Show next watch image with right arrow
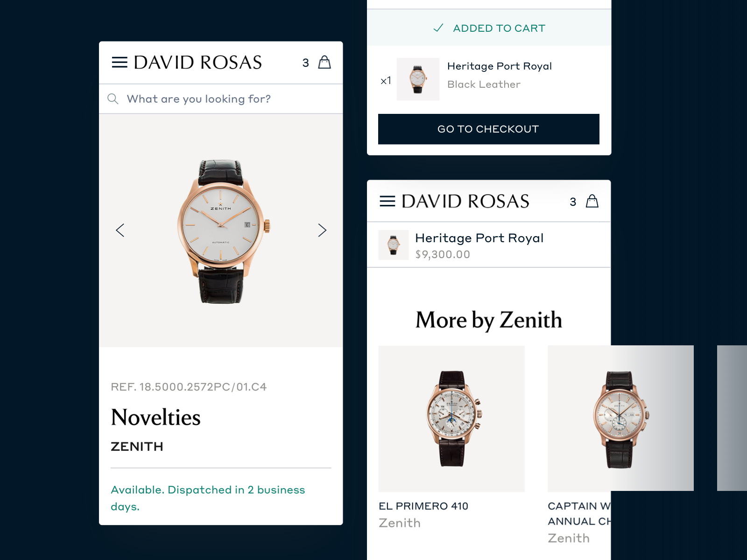747x560 pixels. tap(322, 230)
